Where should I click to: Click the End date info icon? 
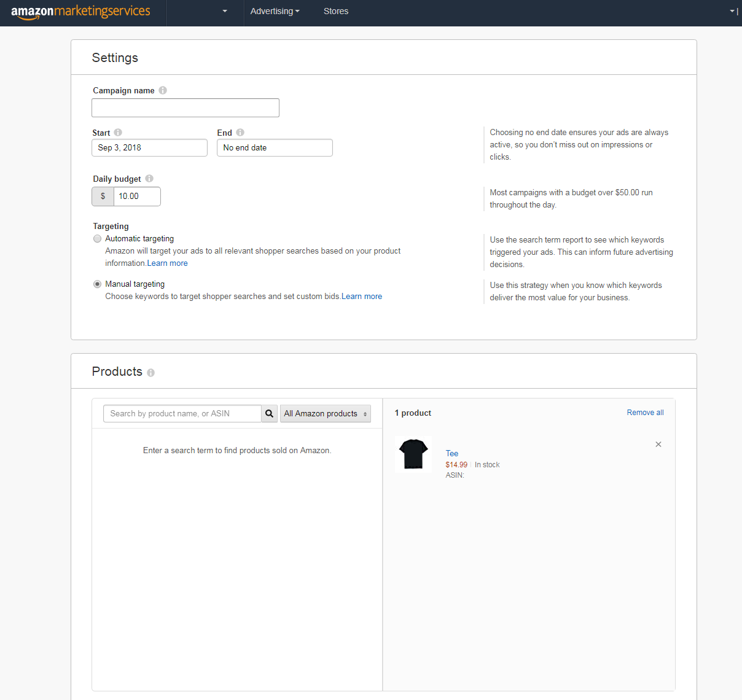pos(240,133)
